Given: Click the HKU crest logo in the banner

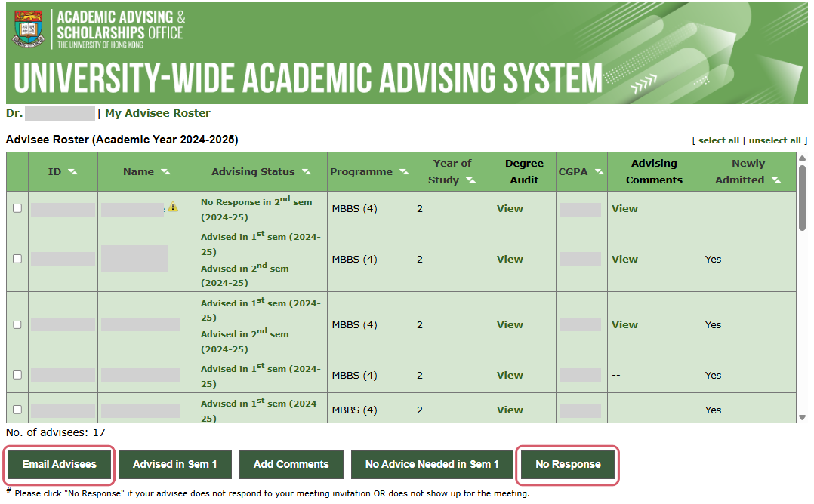Looking at the screenshot, I should point(28,29).
